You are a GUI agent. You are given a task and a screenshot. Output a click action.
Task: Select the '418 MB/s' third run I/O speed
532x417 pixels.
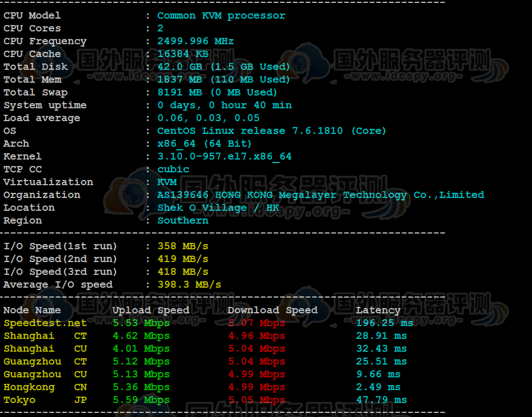point(183,272)
